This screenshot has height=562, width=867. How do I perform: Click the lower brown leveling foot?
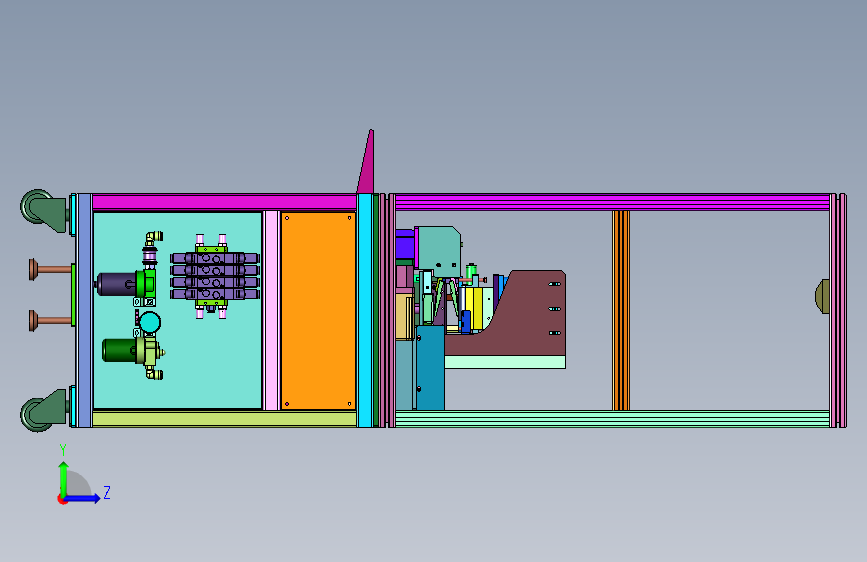pos(50,320)
